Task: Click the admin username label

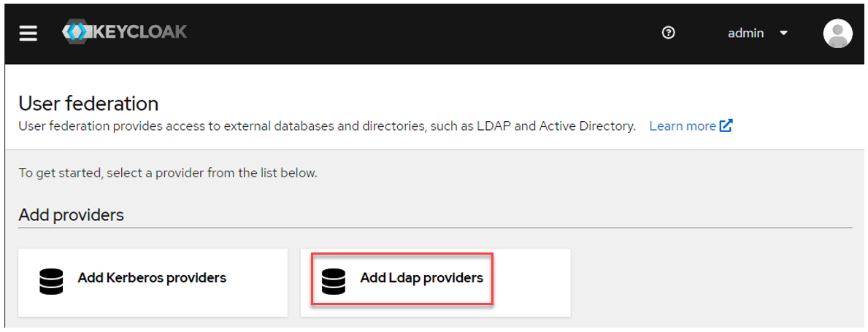Action: pyautogui.click(x=745, y=34)
